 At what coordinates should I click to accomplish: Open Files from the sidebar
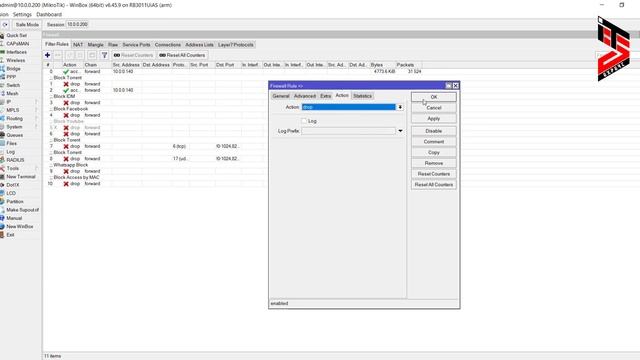point(11,143)
